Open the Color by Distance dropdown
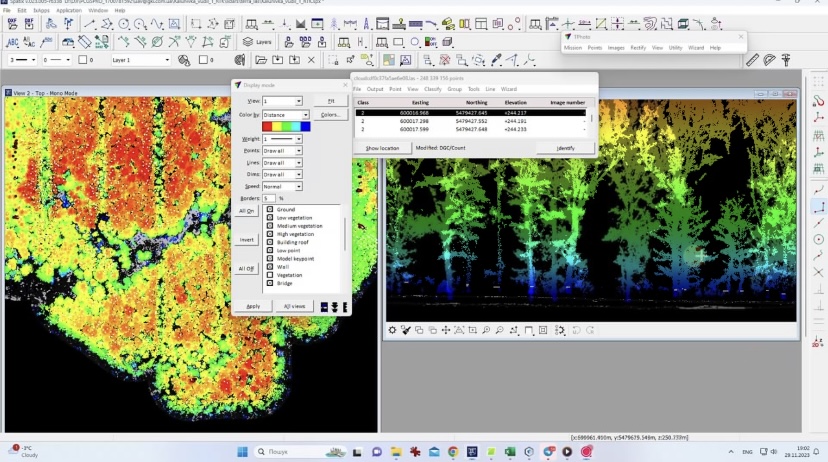Screen dimensions: 828x462 click(x=305, y=115)
